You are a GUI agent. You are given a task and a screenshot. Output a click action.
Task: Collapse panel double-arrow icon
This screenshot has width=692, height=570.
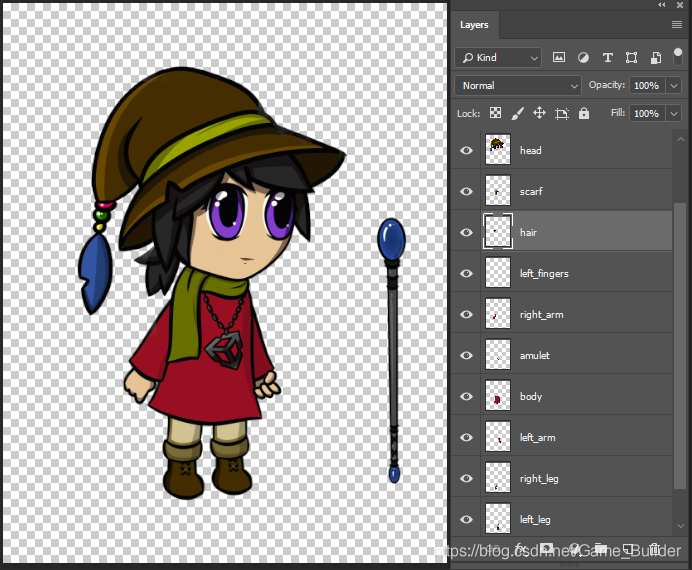662,5
